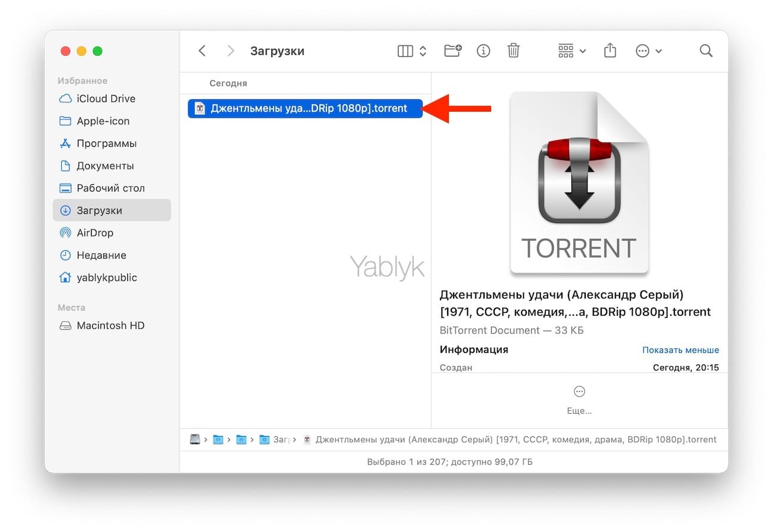
Task: Open Программы in the sidebar
Action: 106,143
